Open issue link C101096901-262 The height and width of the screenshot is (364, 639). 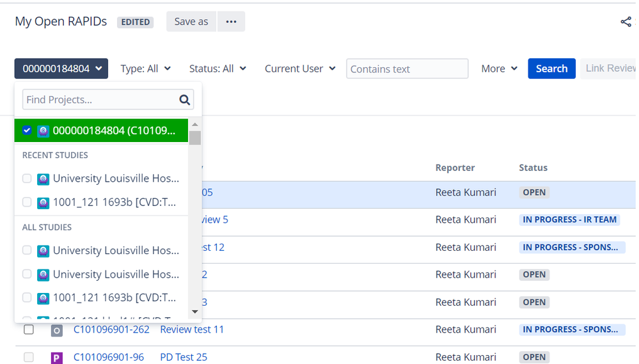tap(111, 329)
